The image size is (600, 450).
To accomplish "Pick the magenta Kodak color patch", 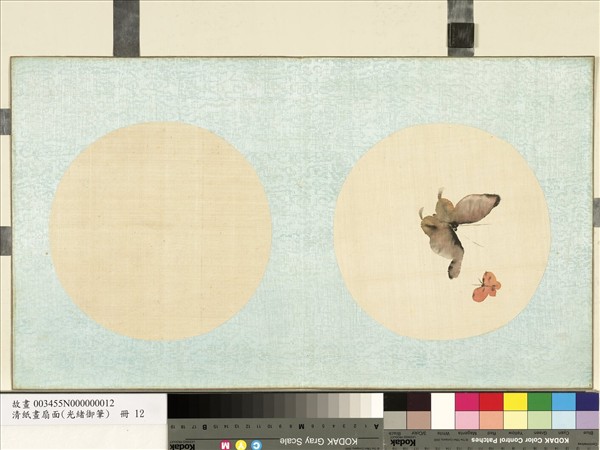I will tap(467, 401).
